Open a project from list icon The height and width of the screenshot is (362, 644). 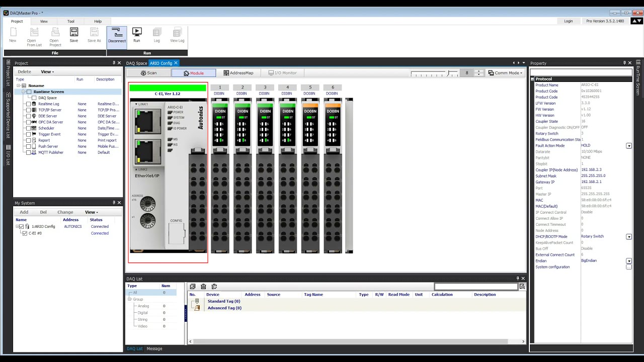point(34,32)
